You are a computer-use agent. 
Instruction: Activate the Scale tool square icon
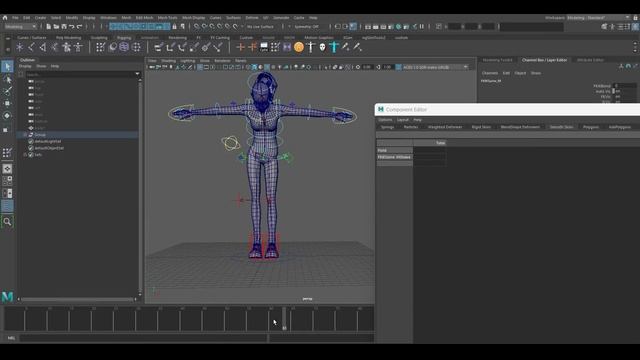coord(6,130)
